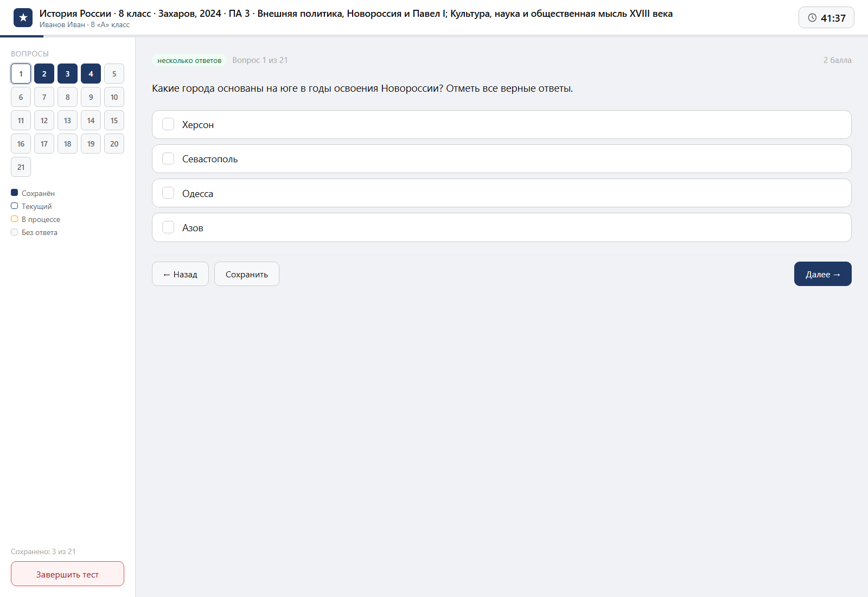Image resolution: width=868 pixels, height=597 pixels.
Task: Go to question 18
Action: [x=67, y=144]
